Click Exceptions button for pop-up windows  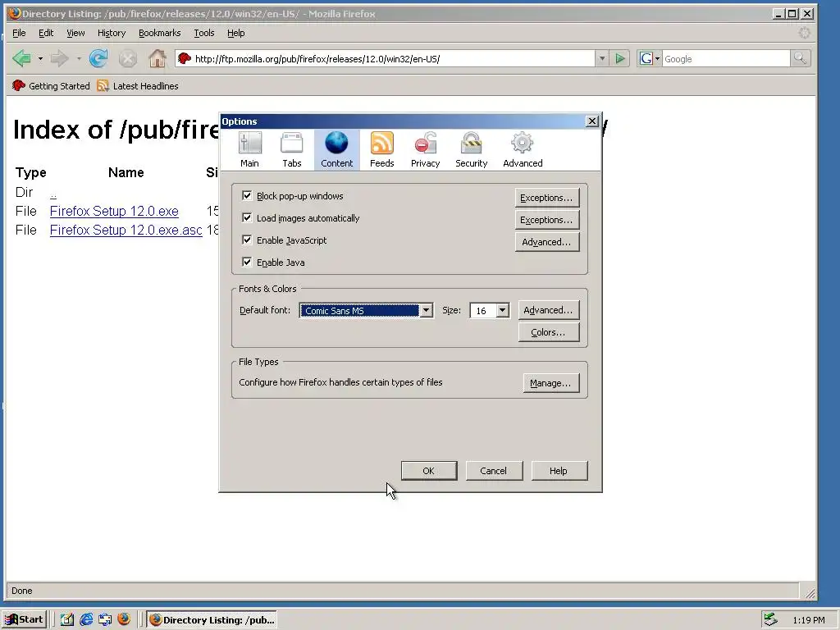546,198
